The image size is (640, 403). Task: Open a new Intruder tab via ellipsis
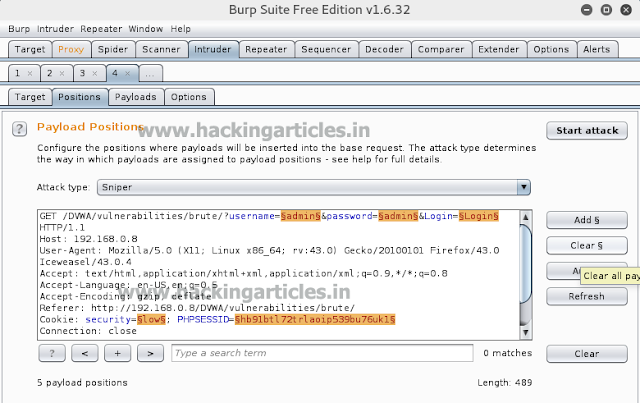[x=150, y=73]
